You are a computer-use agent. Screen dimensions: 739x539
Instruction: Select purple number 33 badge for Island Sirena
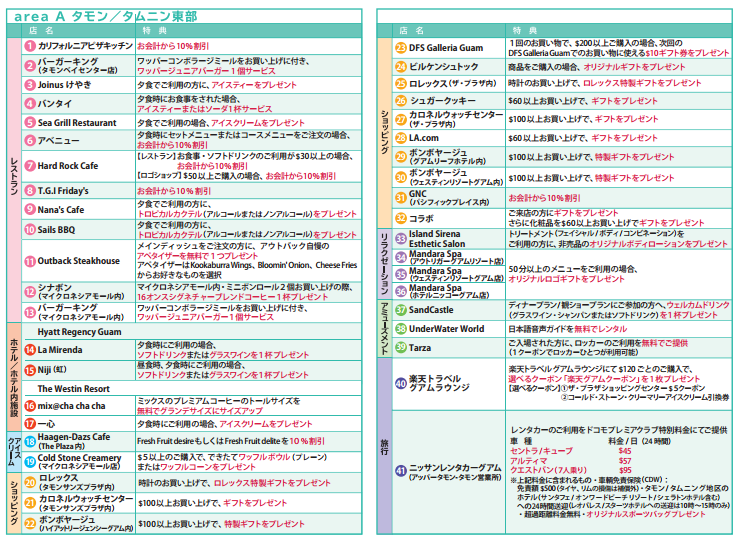pyautogui.click(x=401, y=238)
